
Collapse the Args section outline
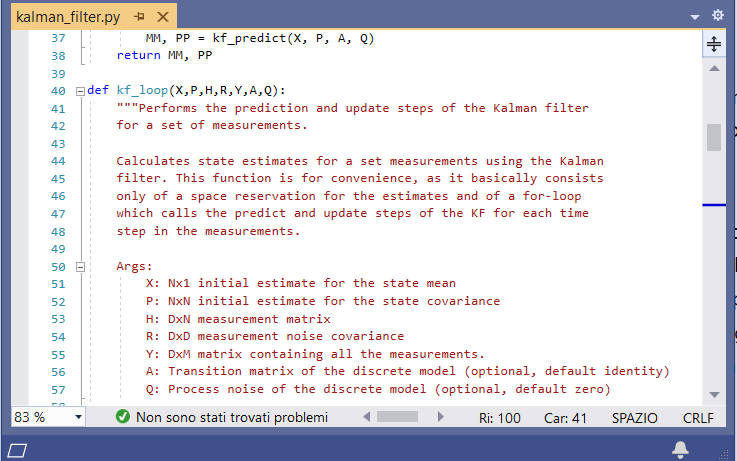point(80,267)
